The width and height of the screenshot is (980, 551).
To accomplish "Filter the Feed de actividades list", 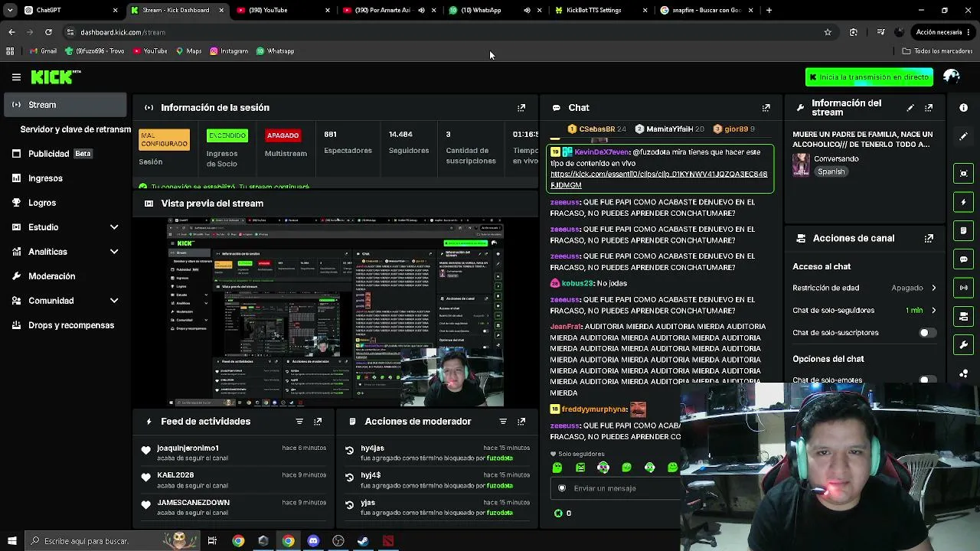I will point(299,422).
